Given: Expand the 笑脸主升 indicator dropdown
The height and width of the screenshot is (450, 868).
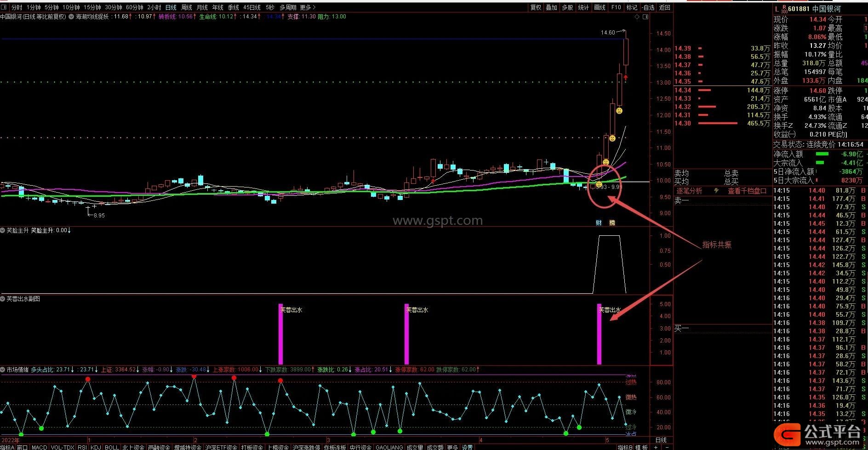Looking at the screenshot, I should click(3, 230).
